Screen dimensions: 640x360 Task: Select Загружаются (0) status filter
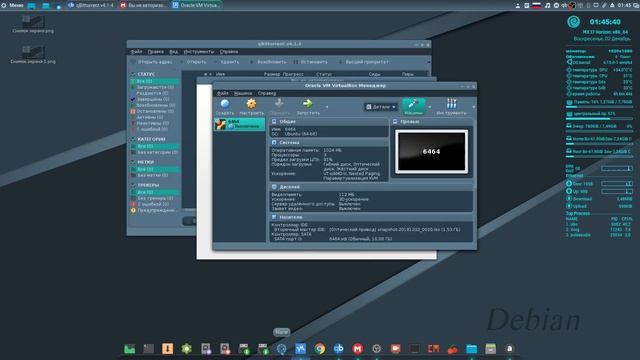tap(154, 87)
